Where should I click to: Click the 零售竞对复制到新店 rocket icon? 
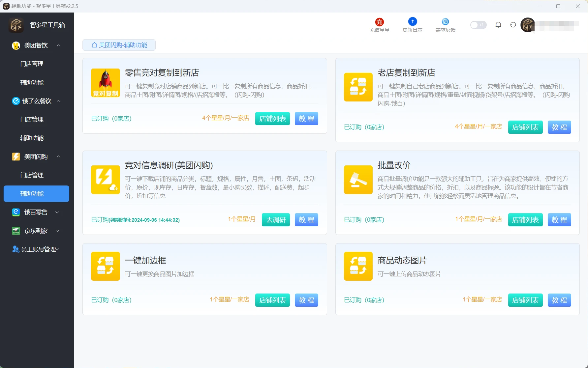(x=106, y=83)
